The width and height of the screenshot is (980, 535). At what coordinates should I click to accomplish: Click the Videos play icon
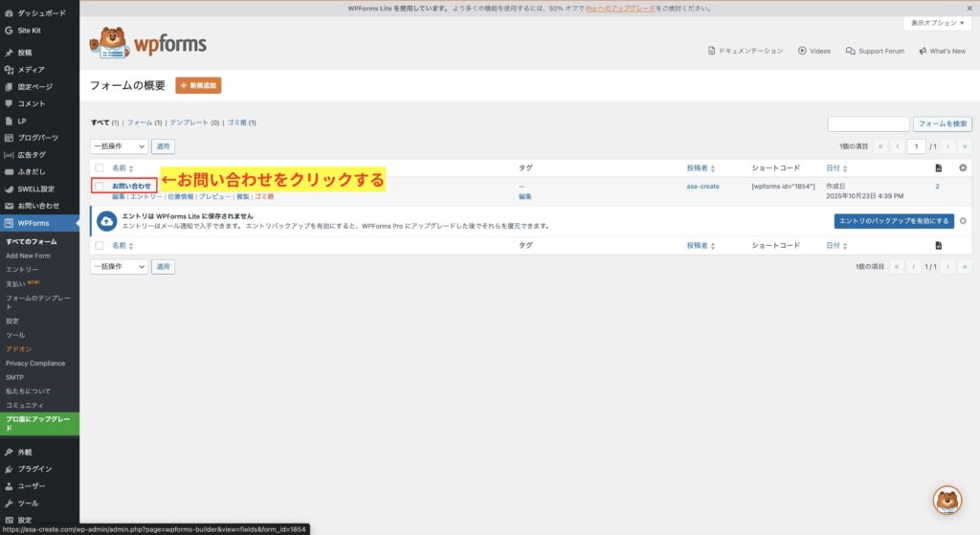click(802, 51)
